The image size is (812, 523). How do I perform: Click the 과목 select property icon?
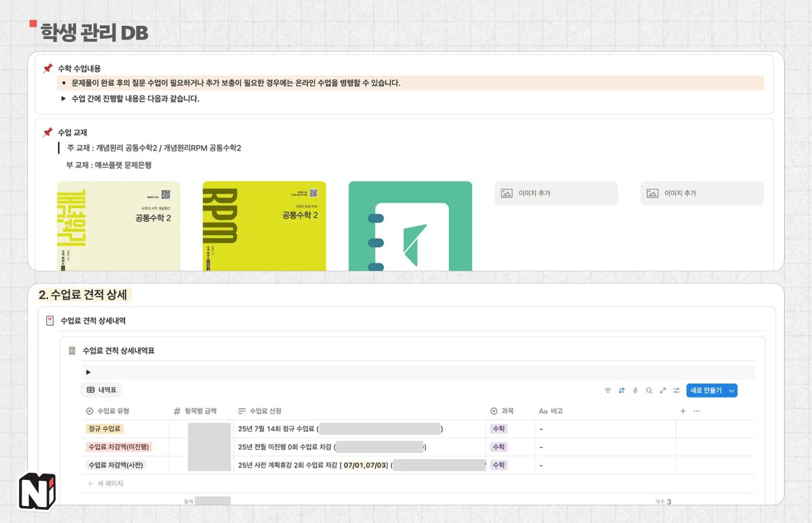tap(494, 411)
